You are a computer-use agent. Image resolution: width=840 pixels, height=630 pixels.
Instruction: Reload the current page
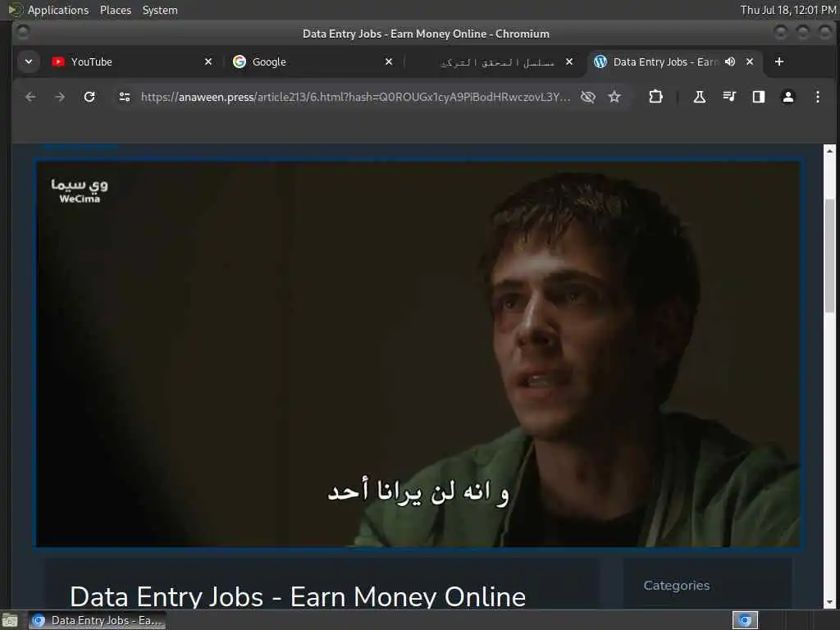89,97
